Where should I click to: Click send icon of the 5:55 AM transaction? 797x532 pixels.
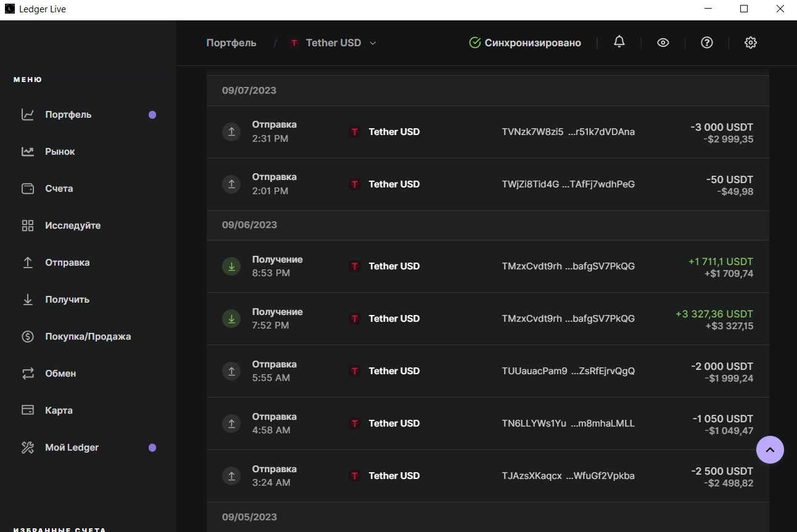click(231, 371)
